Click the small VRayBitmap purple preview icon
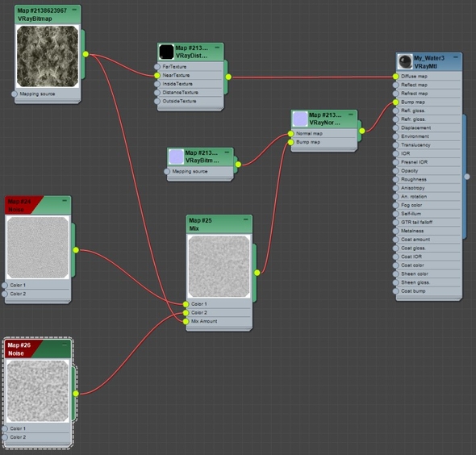The height and width of the screenshot is (455, 476). click(x=177, y=157)
